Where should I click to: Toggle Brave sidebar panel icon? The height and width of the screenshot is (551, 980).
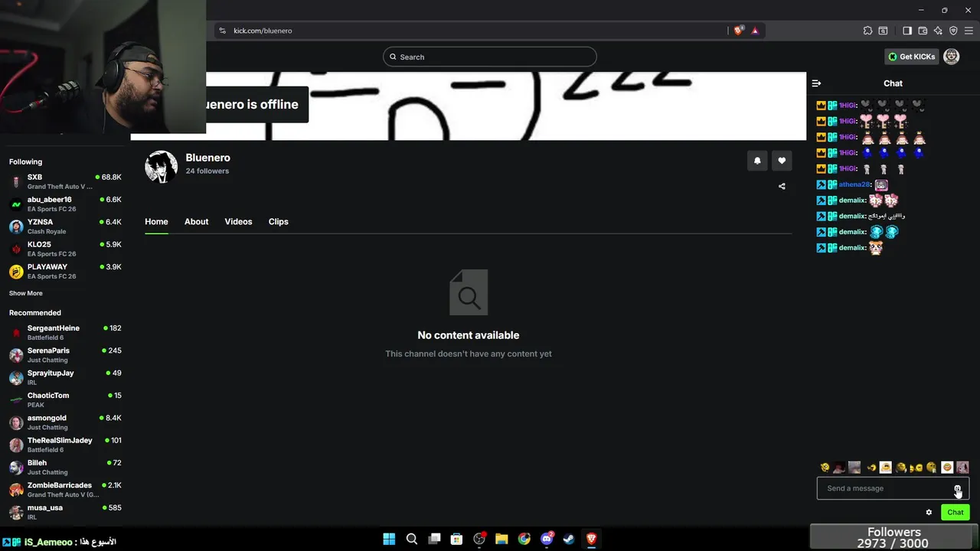(x=907, y=31)
